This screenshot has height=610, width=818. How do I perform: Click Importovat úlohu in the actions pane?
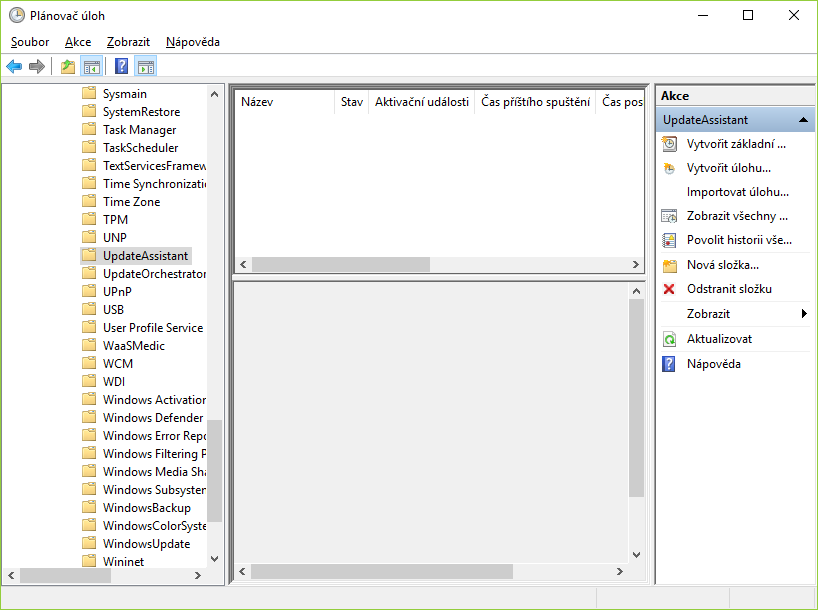[x=737, y=192]
